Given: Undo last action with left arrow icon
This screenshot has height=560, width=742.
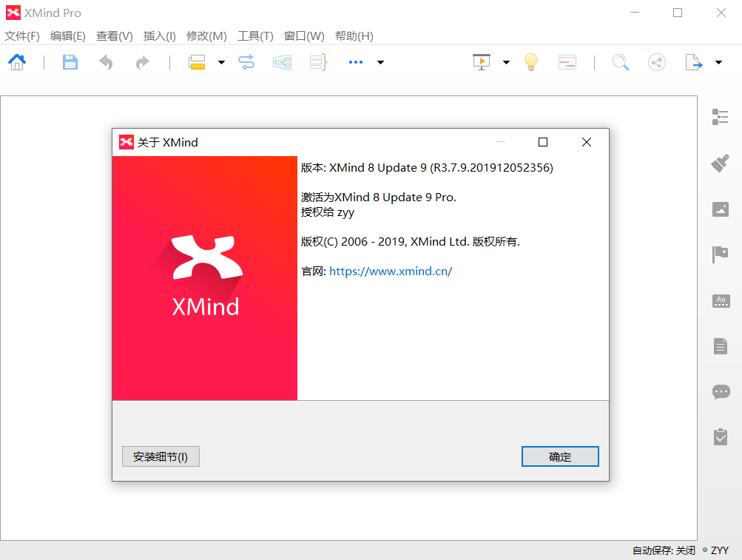Looking at the screenshot, I should tap(106, 62).
